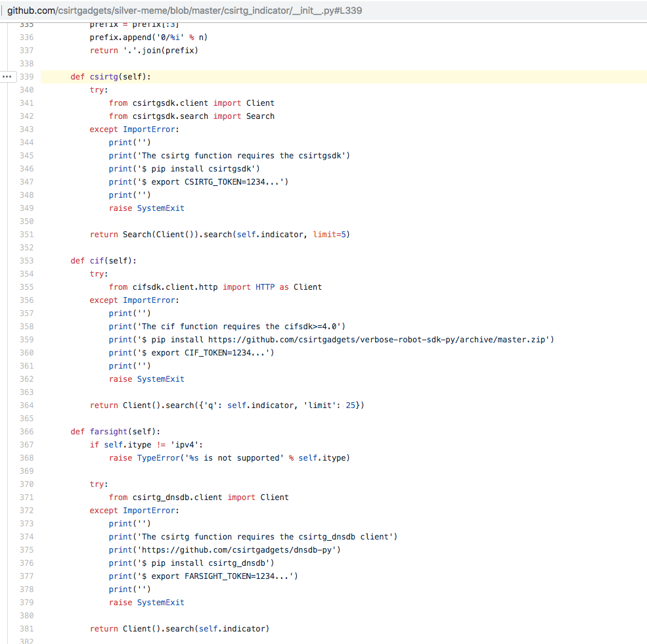Click the 'github.com/csirtgadgets/dnsdb-py' print line

[x=225, y=550]
